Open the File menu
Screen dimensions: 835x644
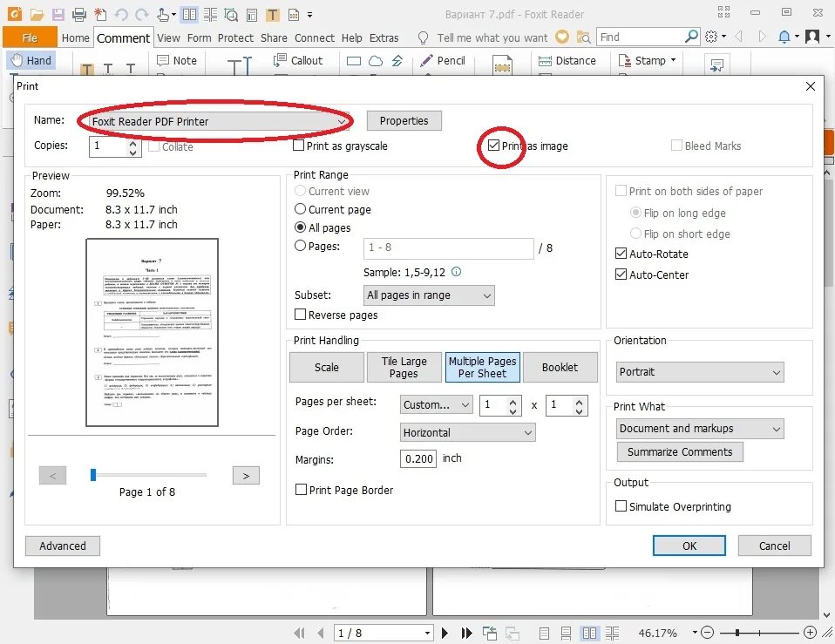(x=30, y=37)
